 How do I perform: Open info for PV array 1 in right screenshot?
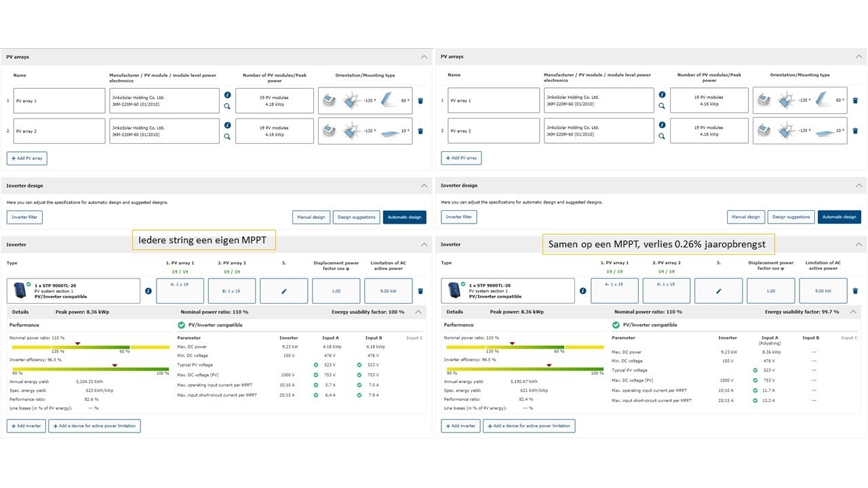tap(662, 95)
